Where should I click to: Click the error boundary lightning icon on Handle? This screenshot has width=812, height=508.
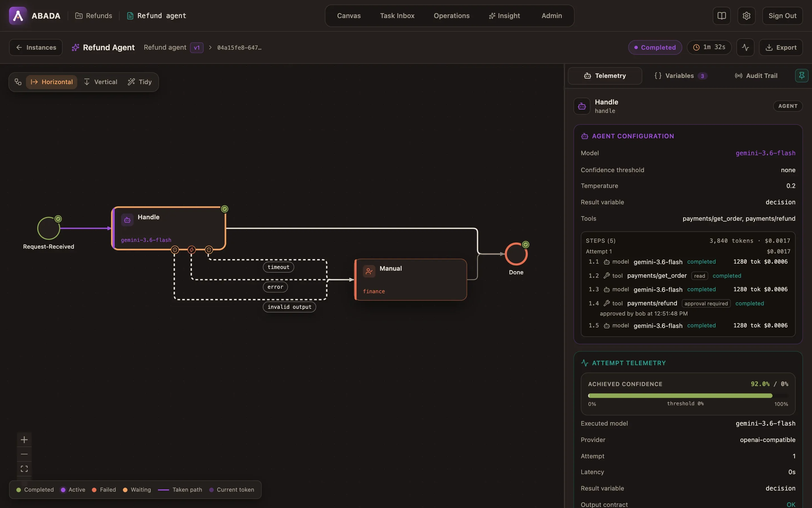point(192,250)
